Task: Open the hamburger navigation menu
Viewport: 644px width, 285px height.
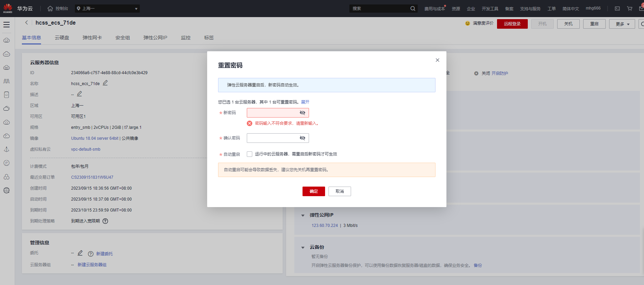Action: point(6,25)
